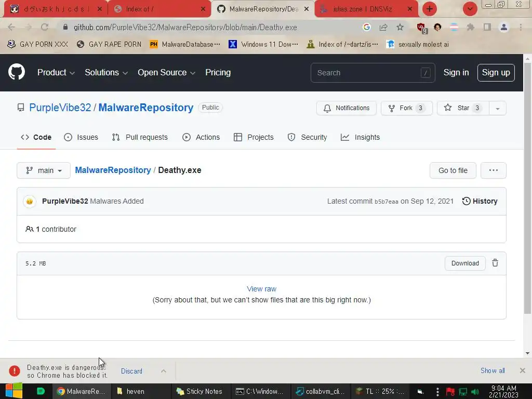Open the uBlock shield extension icon

(421, 28)
